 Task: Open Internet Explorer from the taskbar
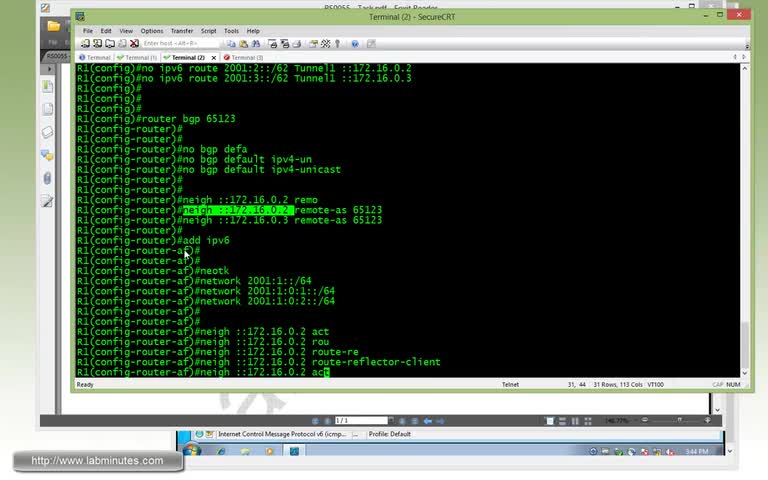[x=221, y=451]
